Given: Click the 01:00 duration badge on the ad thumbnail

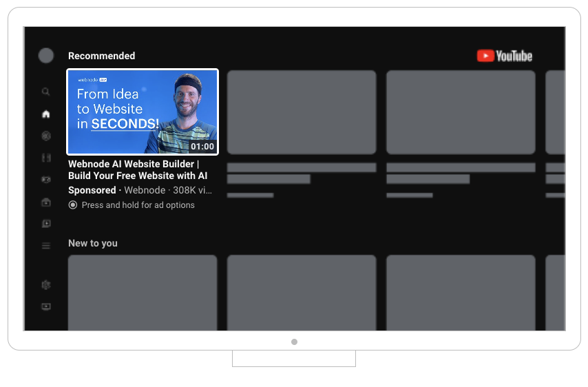Looking at the screenshot, I should point(202,146).
